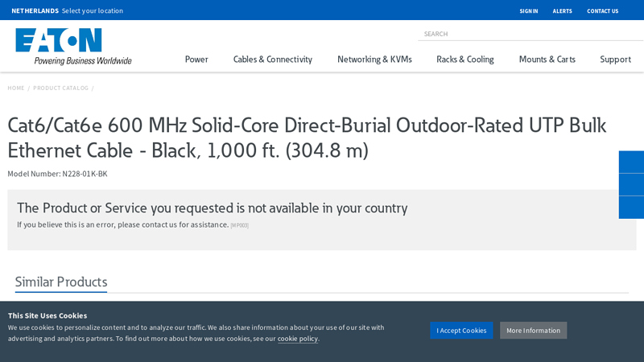Click the Eaton logo
Screen dimensions: 644x362
tap(72, 46)
